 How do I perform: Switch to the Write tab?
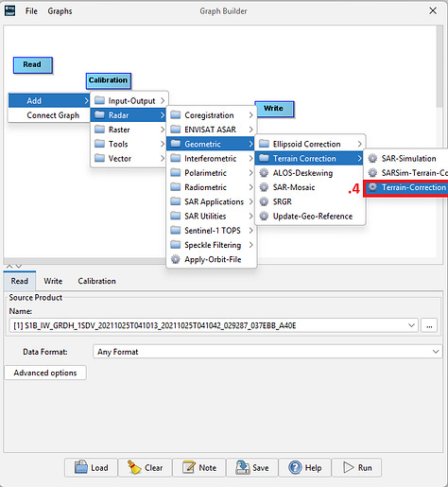53,281
